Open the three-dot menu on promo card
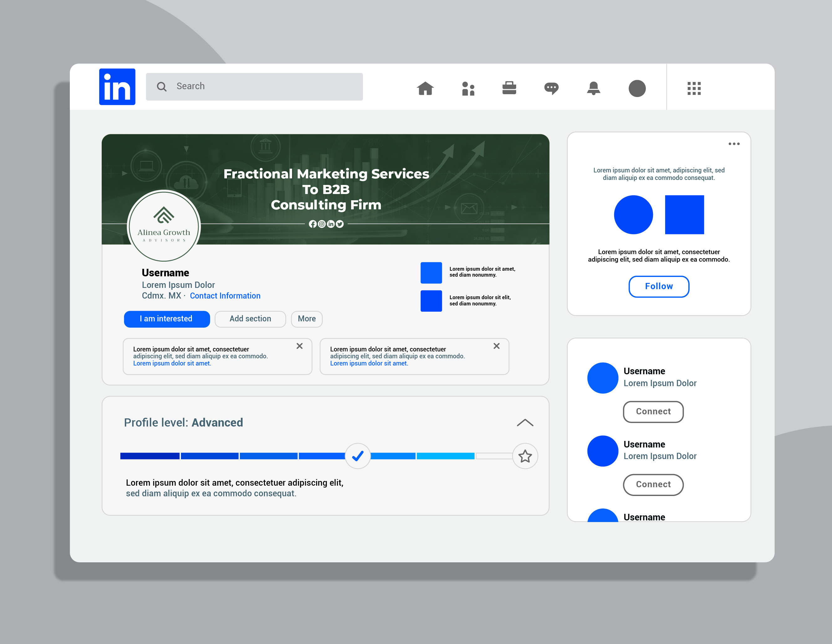Image resolution: width=832 pixels, height=644 pixels. point(734,144)
